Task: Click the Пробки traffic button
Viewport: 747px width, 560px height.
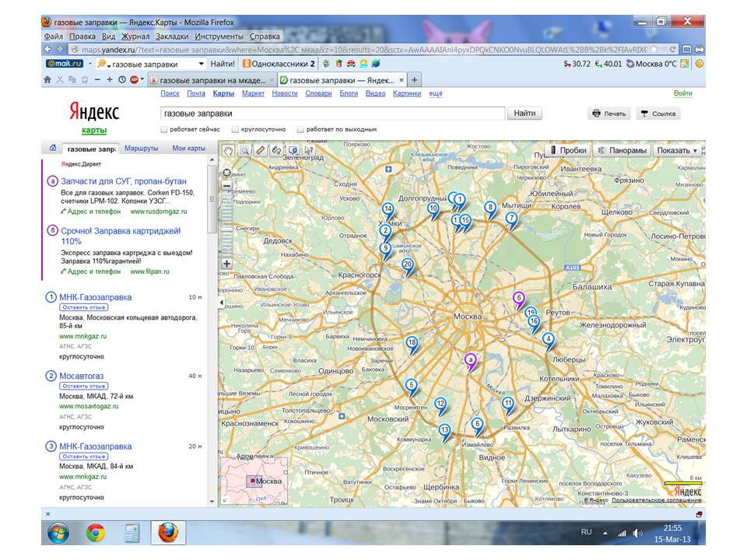Action: pyautogui.click(x=569, y=150)
